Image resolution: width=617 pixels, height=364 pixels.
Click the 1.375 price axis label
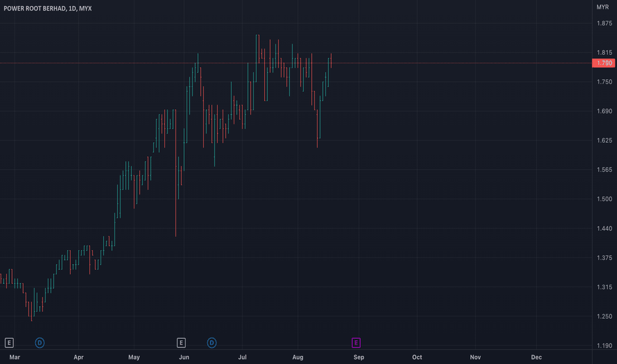pyautogui.click(x=604, y=257)
